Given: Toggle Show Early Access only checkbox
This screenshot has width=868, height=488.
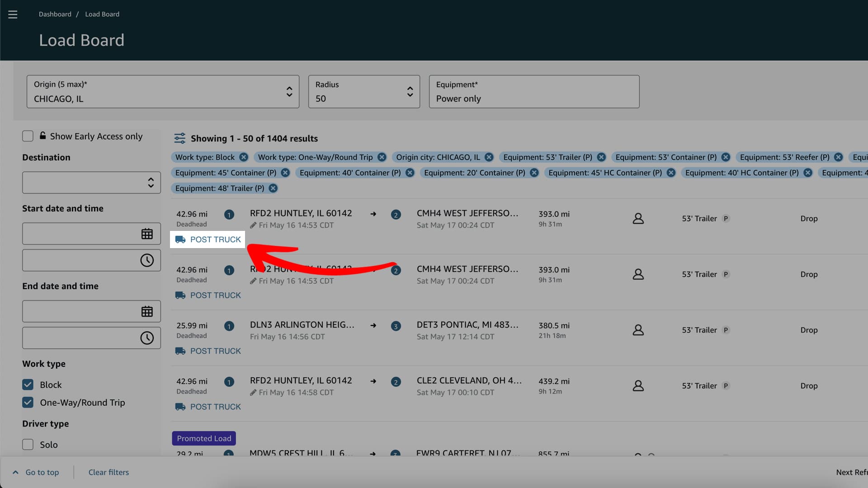Looking at the screenshot, I should coord(28,136).
